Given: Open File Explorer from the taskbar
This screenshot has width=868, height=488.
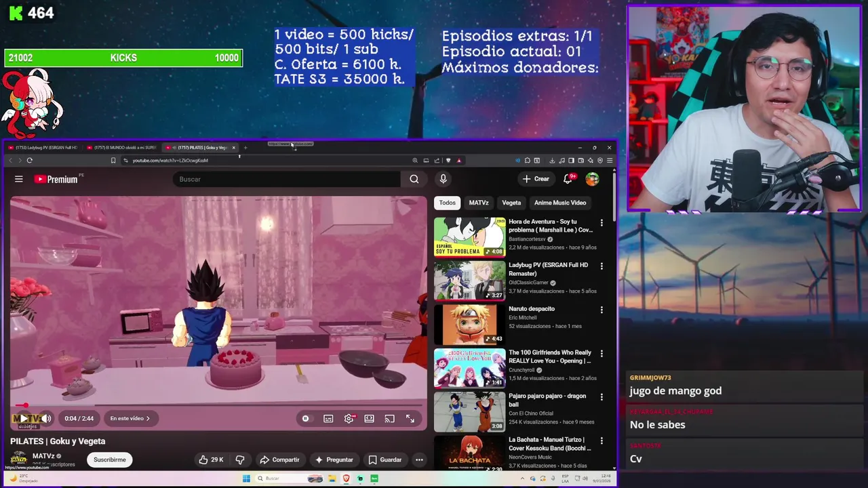Looking at the screenshot, I should coord(332,479).
